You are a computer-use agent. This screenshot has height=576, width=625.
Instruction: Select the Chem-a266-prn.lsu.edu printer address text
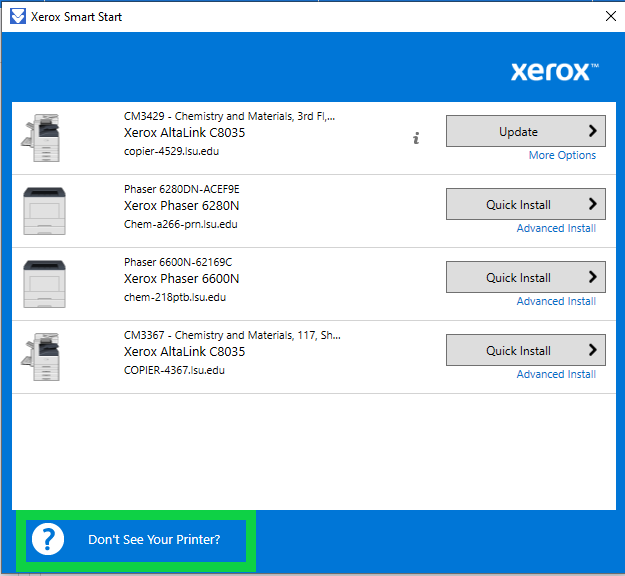click(181, 224)
